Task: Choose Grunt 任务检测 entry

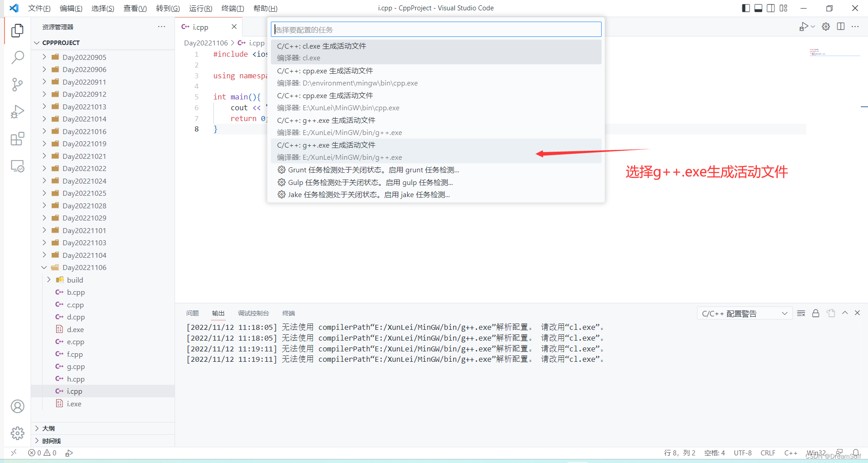Action: pos(436,170)
